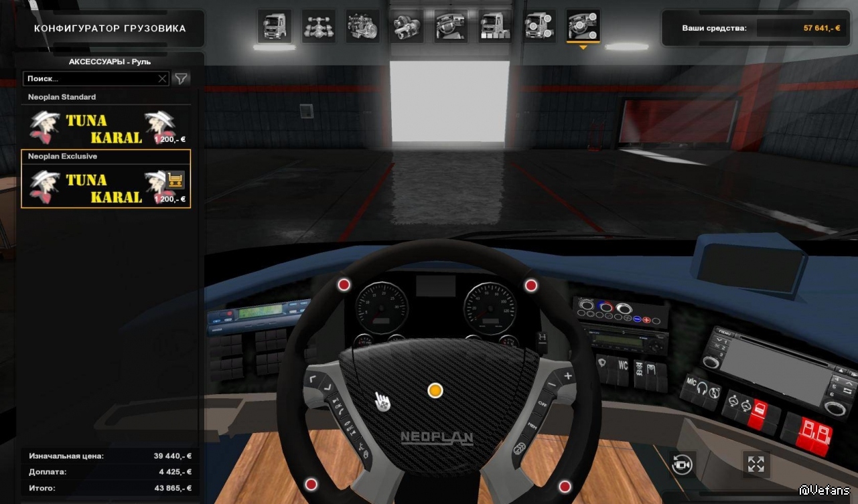Click the Ваши средства label
Screen dimensions: 858x504
[x=714, y=28]
